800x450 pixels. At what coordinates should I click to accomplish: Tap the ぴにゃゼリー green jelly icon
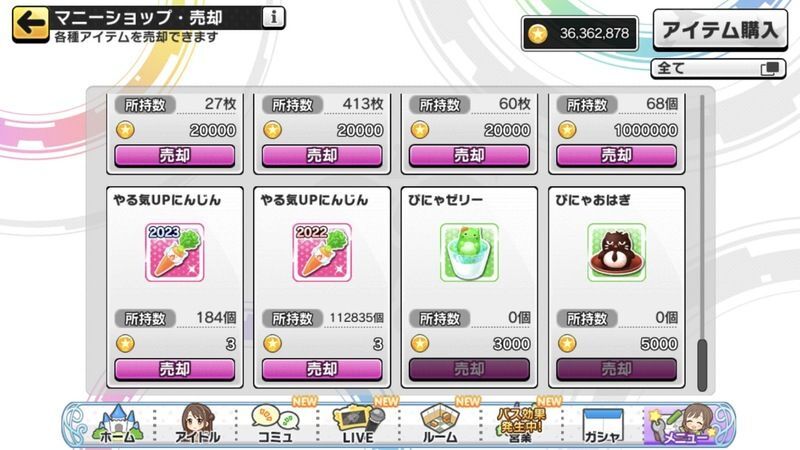click(469, 253)
